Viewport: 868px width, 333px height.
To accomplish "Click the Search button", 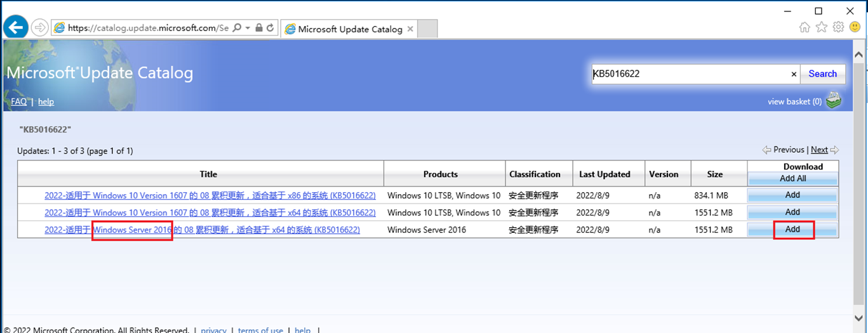I will (822, 74).
